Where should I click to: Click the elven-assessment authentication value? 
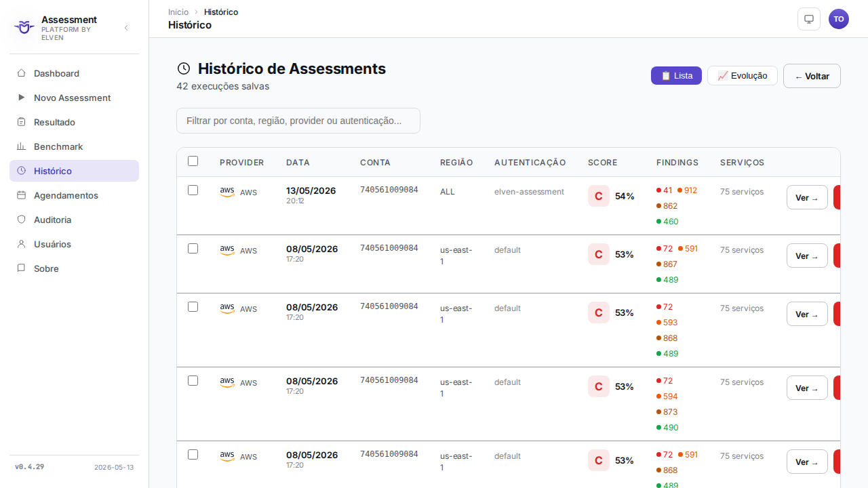tap(529, 192)
